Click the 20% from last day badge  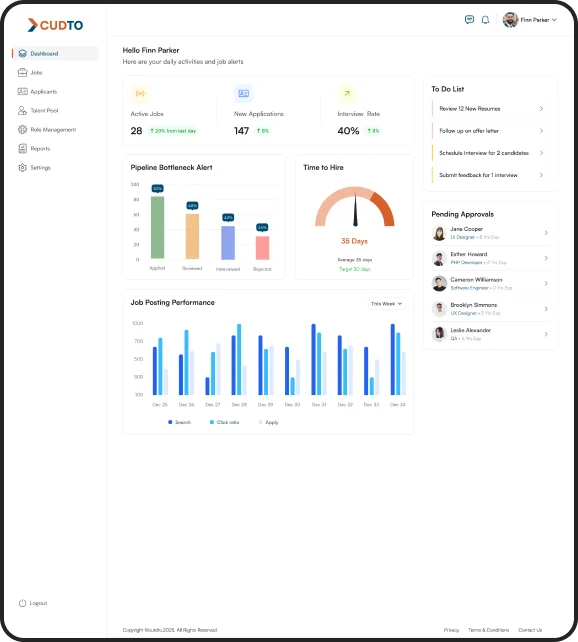pos(173,131)
